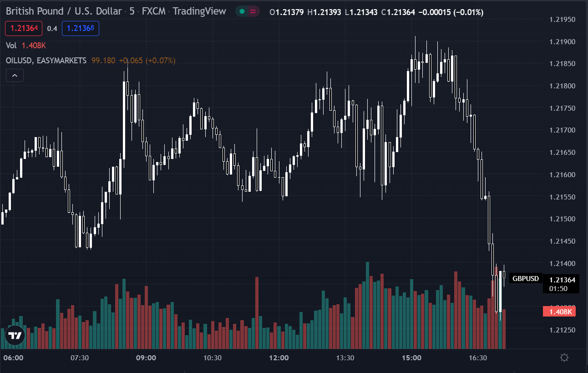This screenshot has width=588, height=373.
Task: Click the 13:30 time axis label
Action: [345, 358]
